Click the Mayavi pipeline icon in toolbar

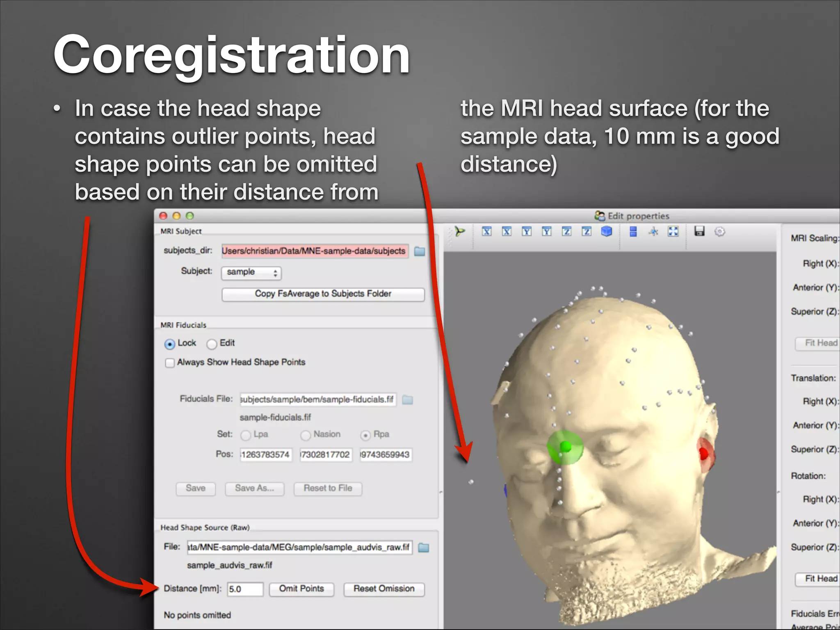pos(460,232)
